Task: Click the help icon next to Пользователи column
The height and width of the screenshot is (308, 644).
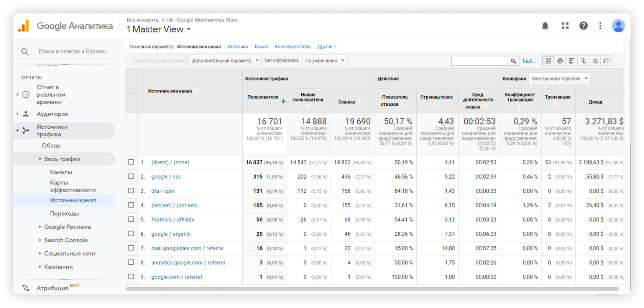Action: 263,104
